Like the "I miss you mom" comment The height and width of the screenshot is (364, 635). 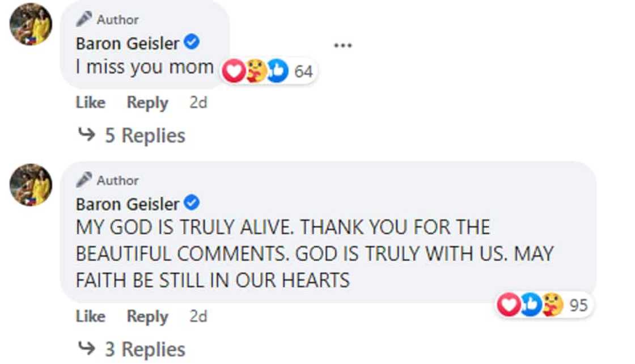(x=91, y=103)
